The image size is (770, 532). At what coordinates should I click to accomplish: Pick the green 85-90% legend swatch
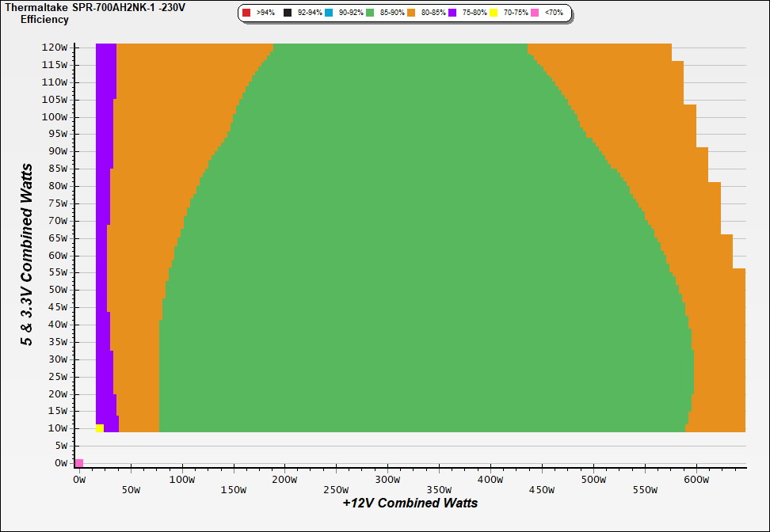(370, 13)
